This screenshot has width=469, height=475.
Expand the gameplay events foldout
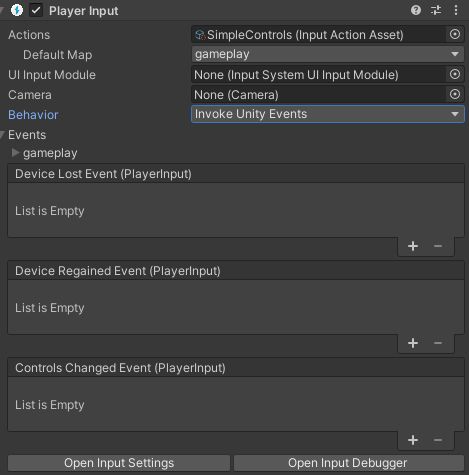[15, 153]
